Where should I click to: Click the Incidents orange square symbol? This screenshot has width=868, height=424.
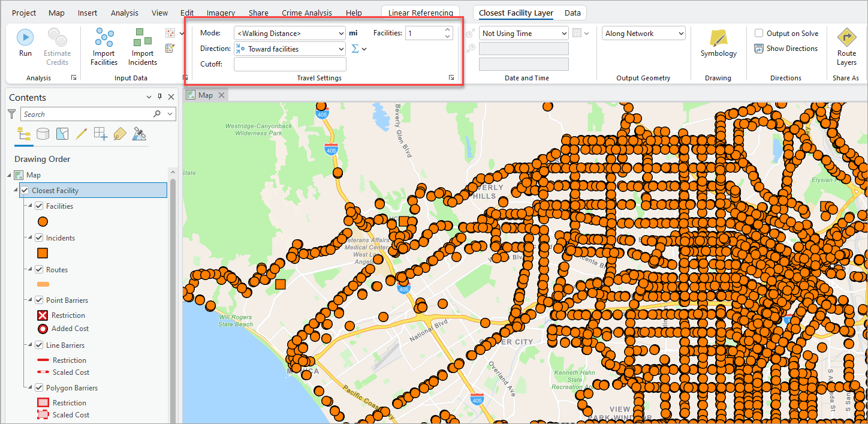click(43, 253)
